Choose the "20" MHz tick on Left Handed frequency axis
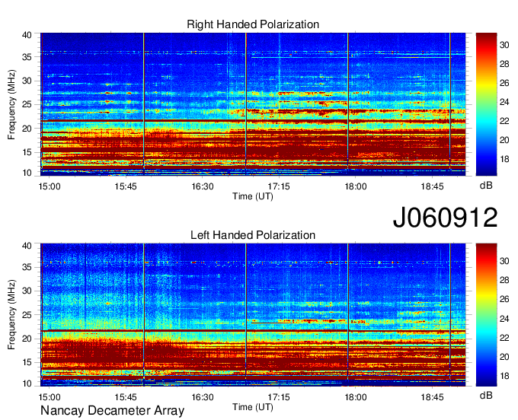The image size is (518, 420). click(27, 339)
